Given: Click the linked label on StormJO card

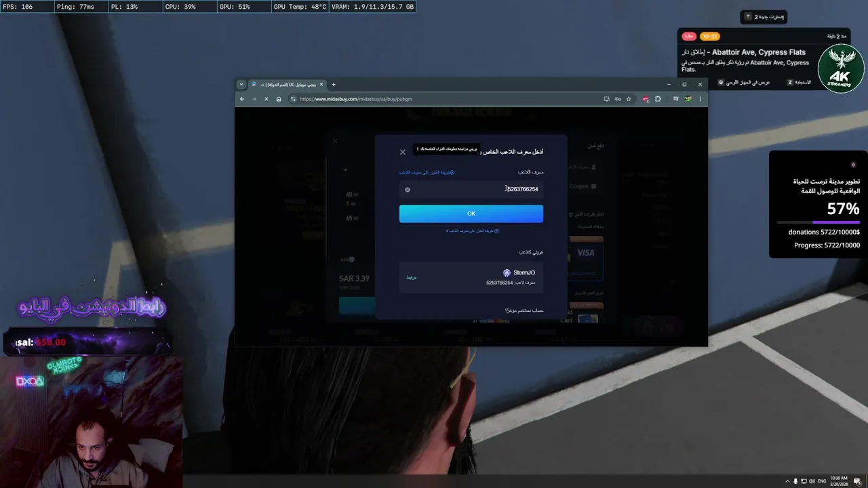Looking at the screenshot, I should click(412, 277).
